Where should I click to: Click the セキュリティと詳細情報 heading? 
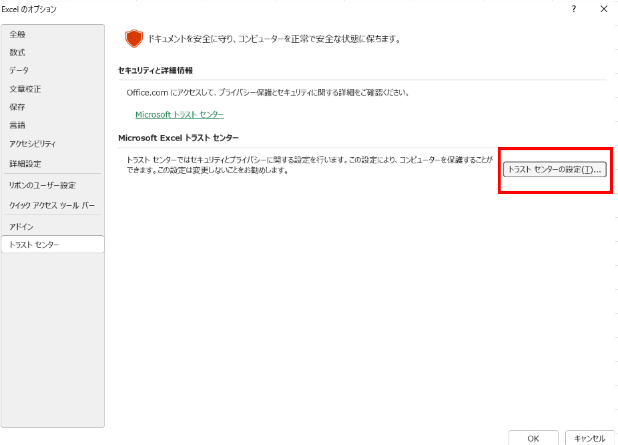[155, 71]
